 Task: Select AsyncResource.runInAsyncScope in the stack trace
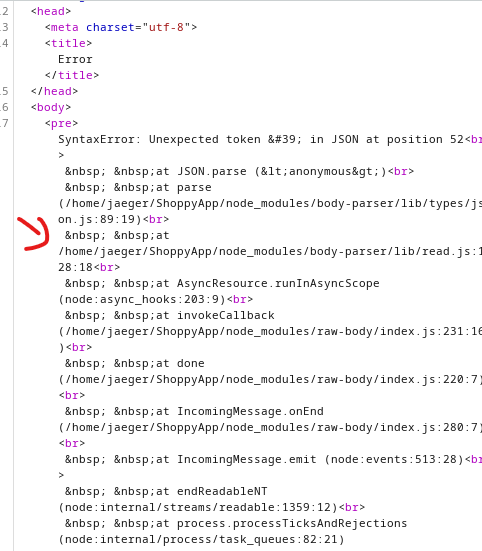(278, 283)
